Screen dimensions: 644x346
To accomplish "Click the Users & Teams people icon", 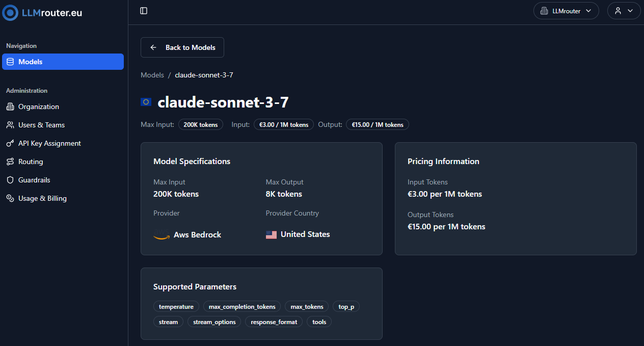I will (10, 125).
